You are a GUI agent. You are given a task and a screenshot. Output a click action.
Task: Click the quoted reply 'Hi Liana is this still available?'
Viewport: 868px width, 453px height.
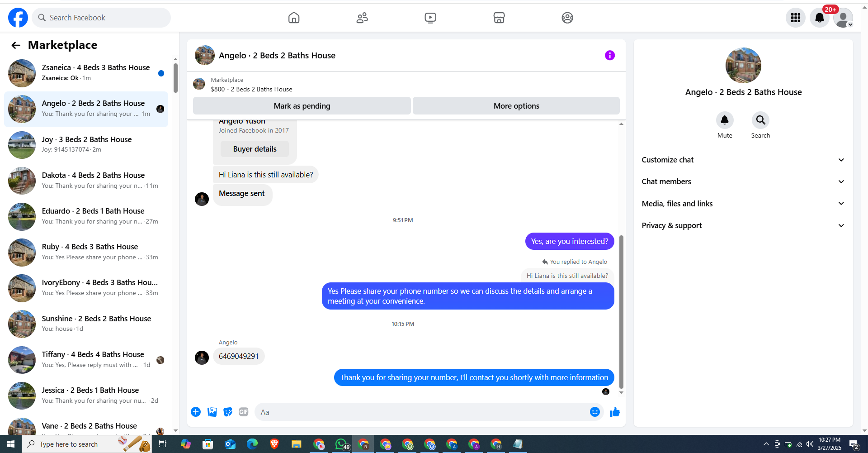[567, 276]
